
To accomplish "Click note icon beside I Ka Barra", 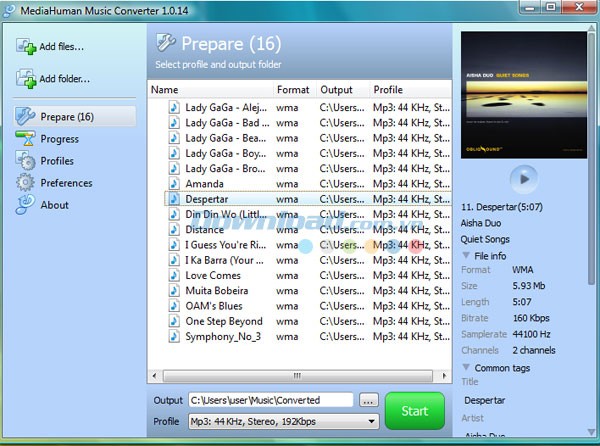I will tap(174, 260).
